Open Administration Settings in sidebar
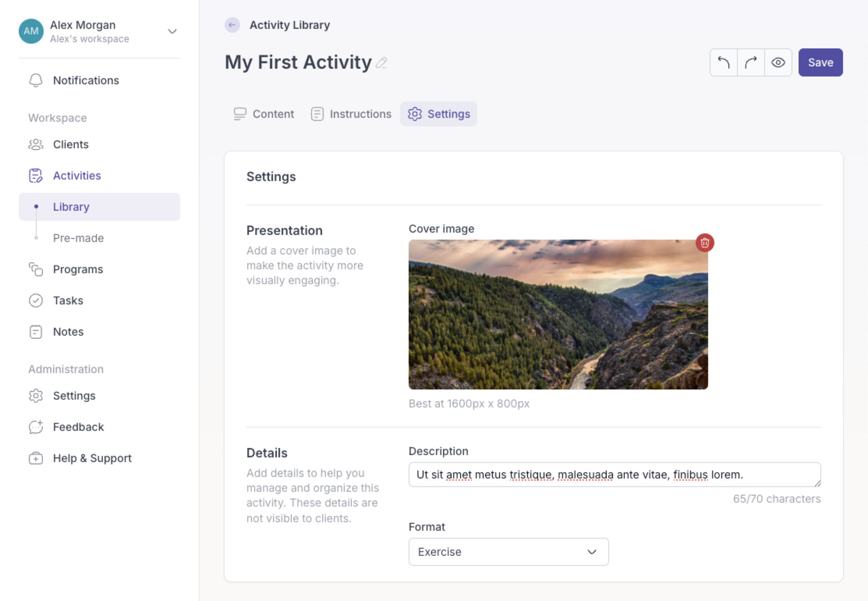The image size is (868, 601). click(99, 396)
